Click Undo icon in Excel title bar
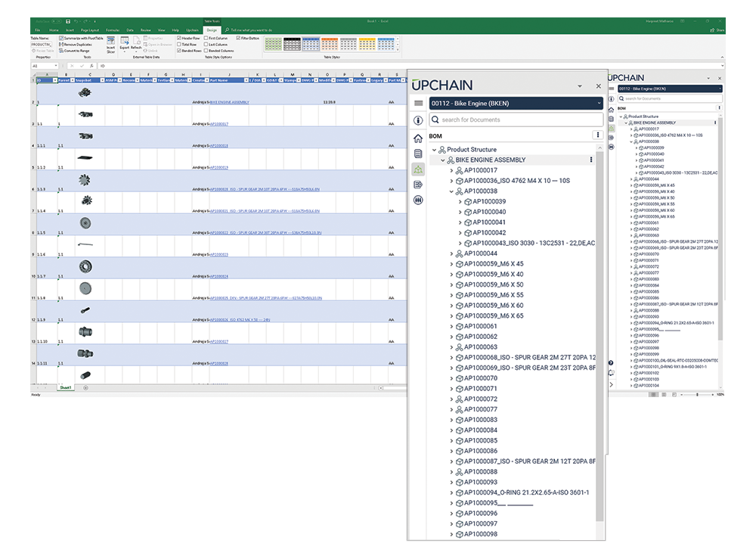Screen dimensions: 756x556 pyautogui.click(x=76, y=21)
